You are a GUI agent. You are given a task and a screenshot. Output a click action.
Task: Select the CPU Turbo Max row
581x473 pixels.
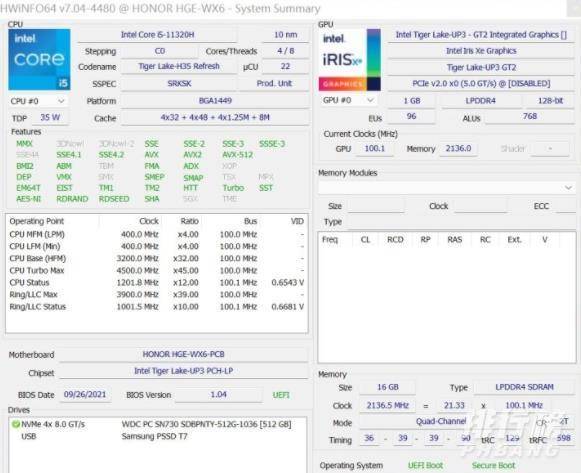tap(157, 270)
